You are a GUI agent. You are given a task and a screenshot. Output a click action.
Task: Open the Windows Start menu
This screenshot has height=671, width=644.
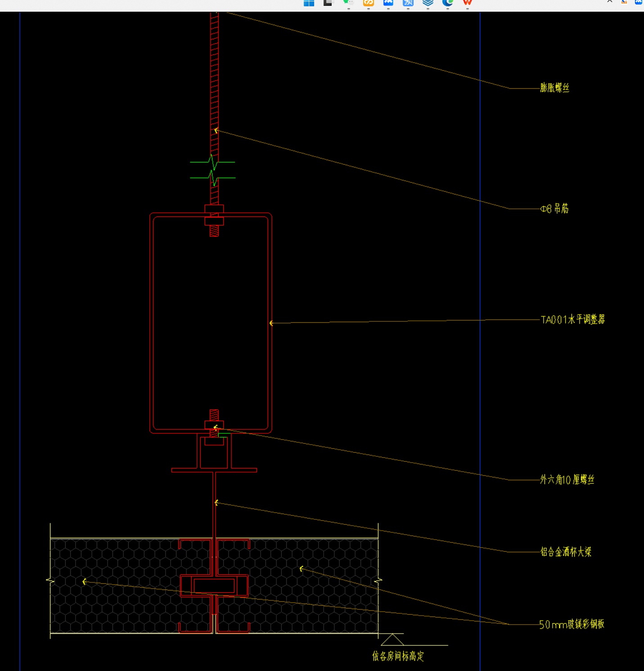(309, 3)
